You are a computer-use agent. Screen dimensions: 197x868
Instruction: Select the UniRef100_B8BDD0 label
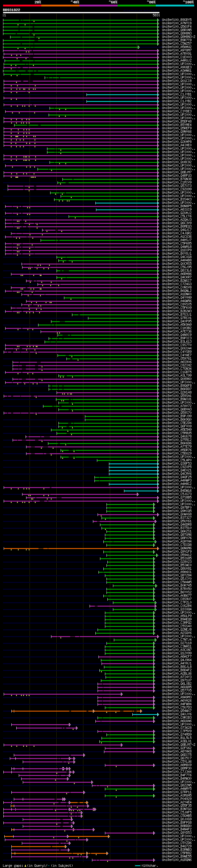coord(177,826)
